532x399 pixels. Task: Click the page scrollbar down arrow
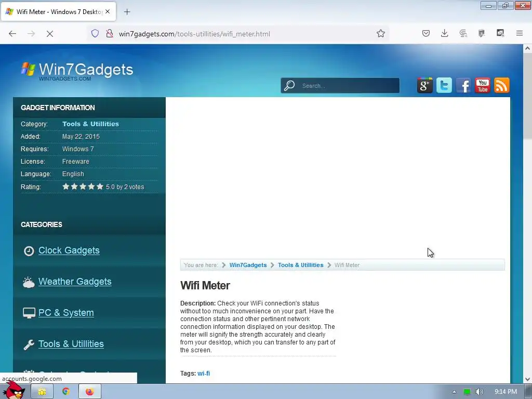pyautogui.click(x=527, y=379)
